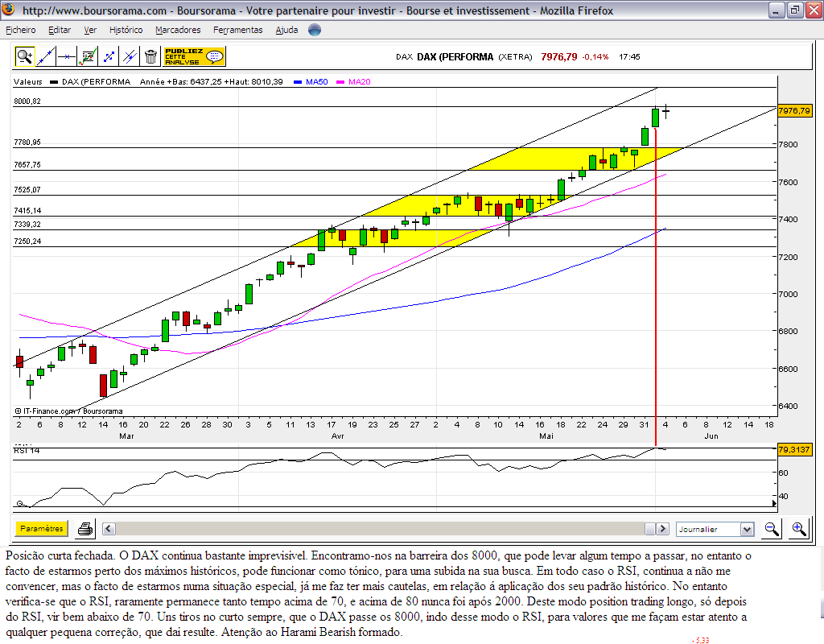The width and height of the screenshot is (824, 644).
Task: Click the black DAX series color marker
Action: point(54,82)
